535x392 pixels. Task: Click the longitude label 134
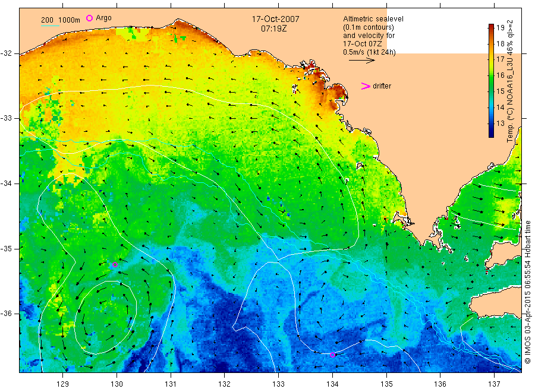tap(332, 384)
